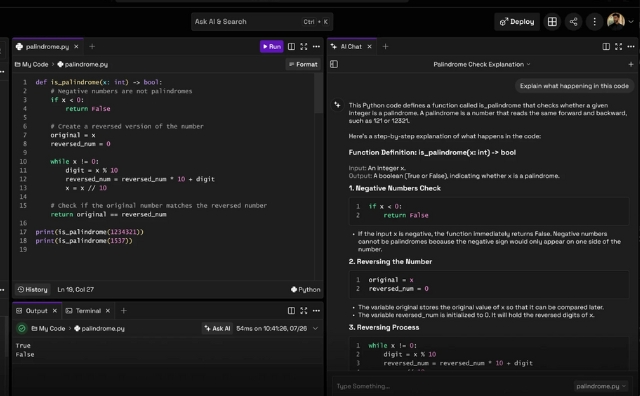Screen dimensions: 640x396
Task: Open palindrome.py context dropdown in chat input
Action: 601,386
